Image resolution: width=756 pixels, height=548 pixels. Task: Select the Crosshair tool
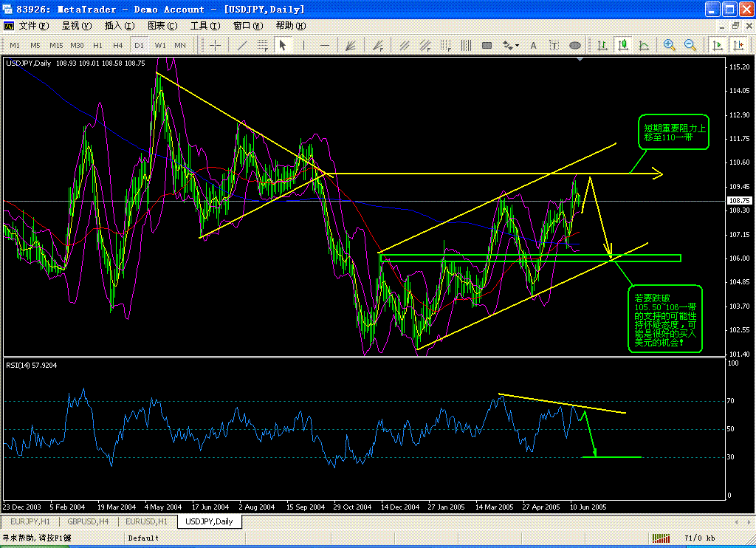216,45
